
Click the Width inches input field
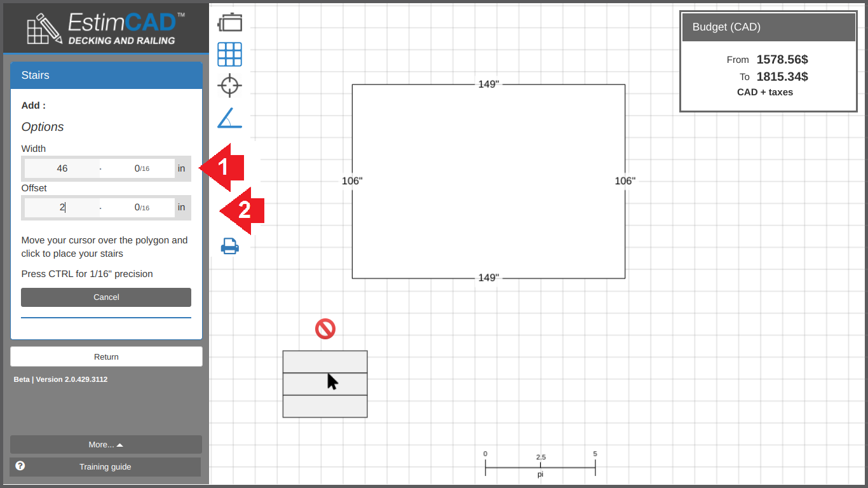click(x=62, y=168)
